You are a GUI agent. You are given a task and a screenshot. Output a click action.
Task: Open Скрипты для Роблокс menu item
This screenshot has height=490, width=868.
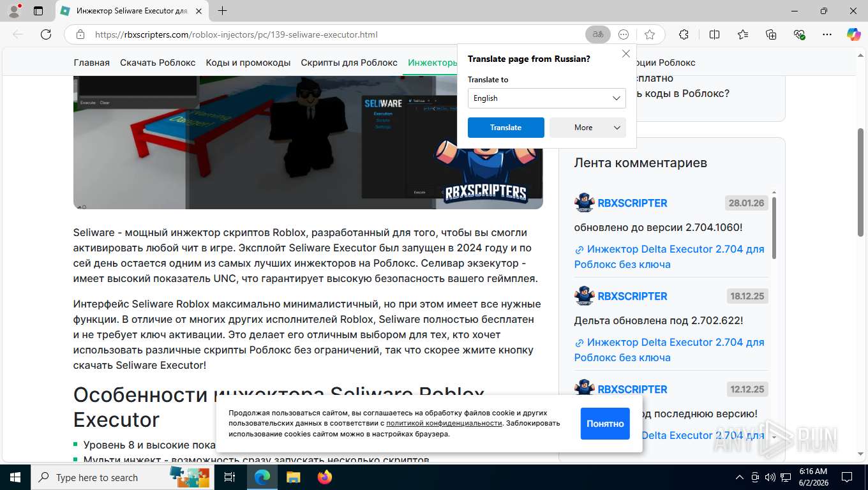349,63
